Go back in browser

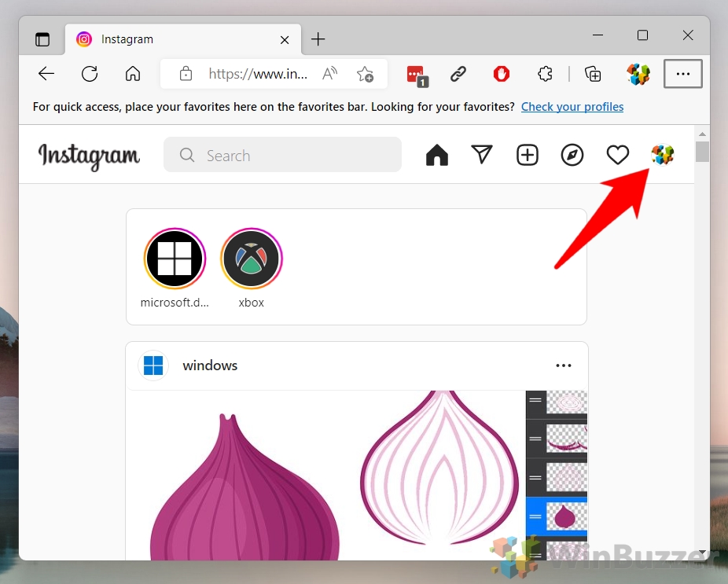46,74
